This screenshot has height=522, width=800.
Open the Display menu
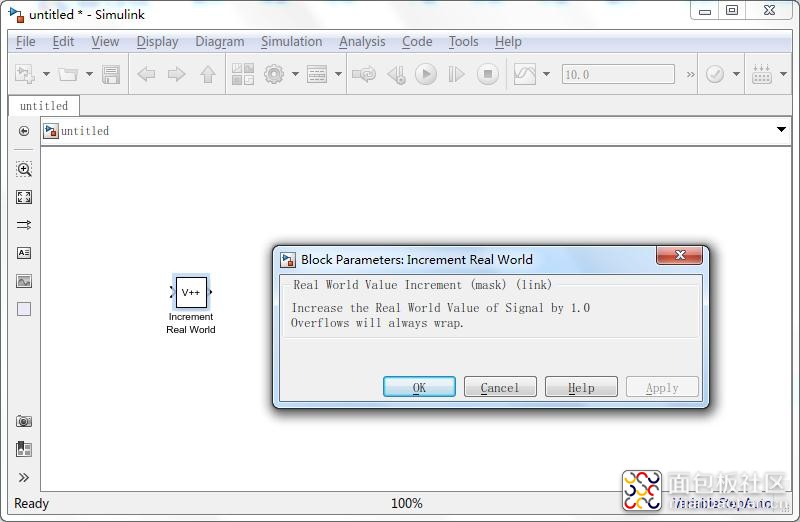pyautogui.click(x=157, y=41)
